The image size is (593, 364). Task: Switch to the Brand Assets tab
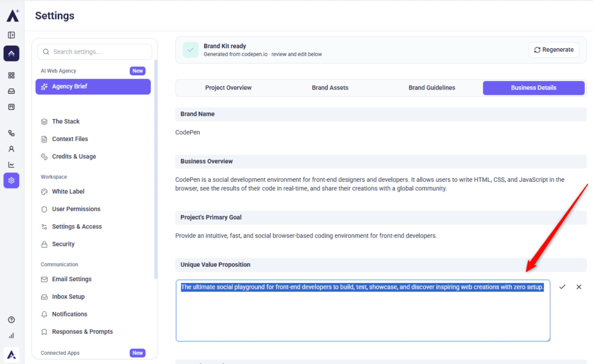click(x=330, y=88)
